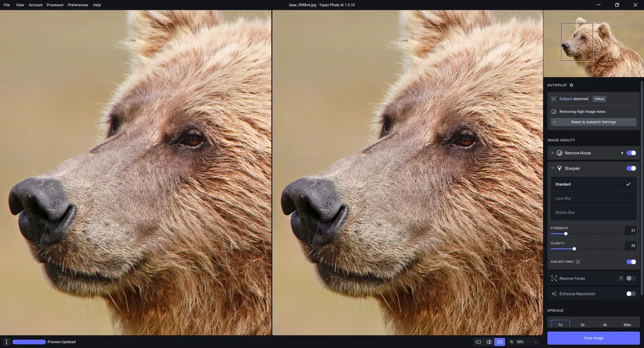Screen dimensions: 644x348
Task: Click the Subject detection icon
Action: point(553,99)
